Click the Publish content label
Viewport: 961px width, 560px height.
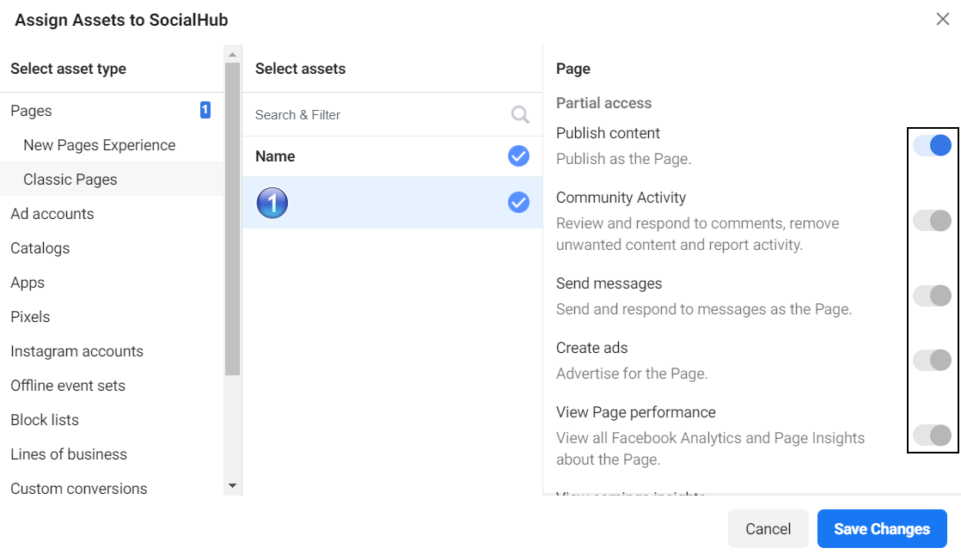608,133
